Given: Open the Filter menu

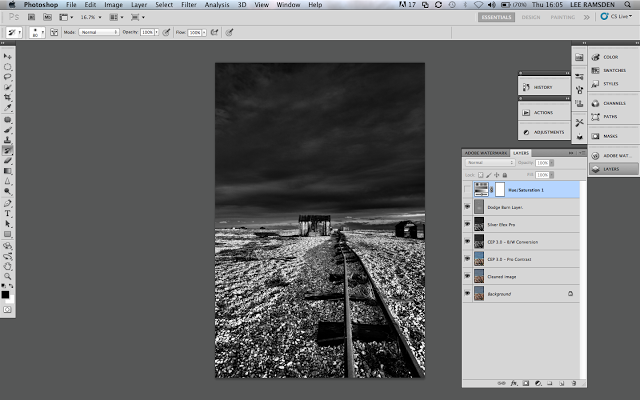Looking at the screenshot, I should coord(189,4).
